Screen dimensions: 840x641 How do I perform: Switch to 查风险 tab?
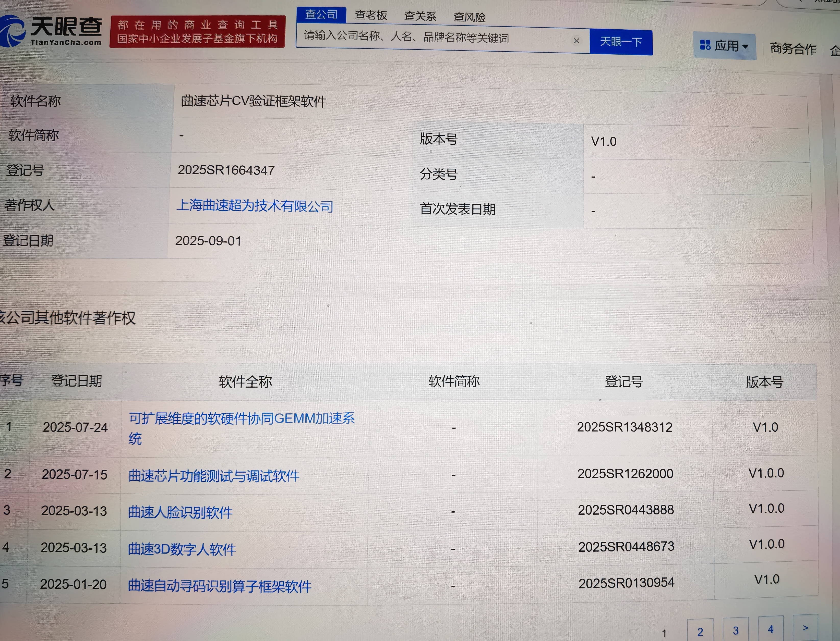(469, 17)
